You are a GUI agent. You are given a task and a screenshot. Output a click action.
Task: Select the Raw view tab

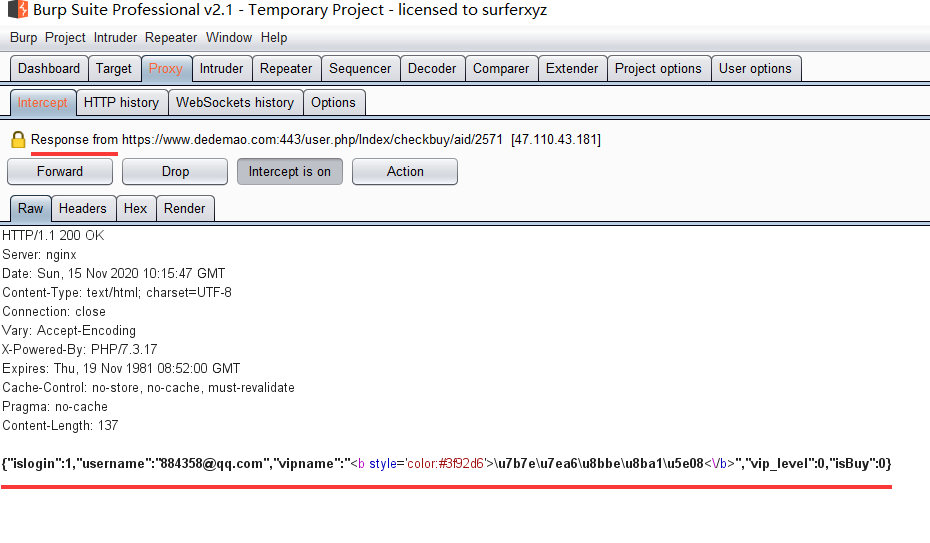pos(30,209)
